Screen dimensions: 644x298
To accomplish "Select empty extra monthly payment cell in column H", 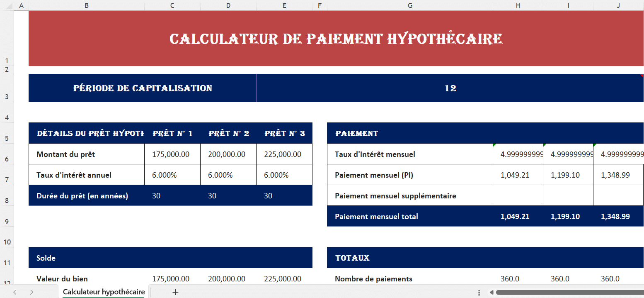I will (518, 196).
